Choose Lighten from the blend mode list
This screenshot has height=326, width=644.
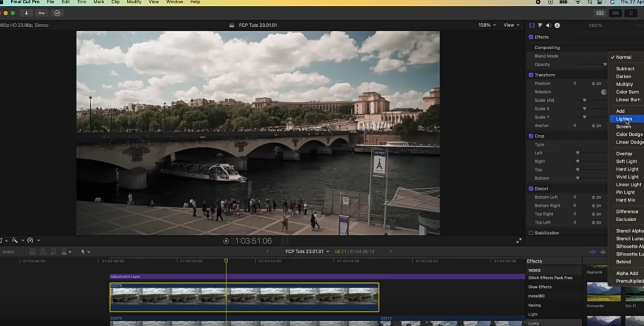coord(624,119)
